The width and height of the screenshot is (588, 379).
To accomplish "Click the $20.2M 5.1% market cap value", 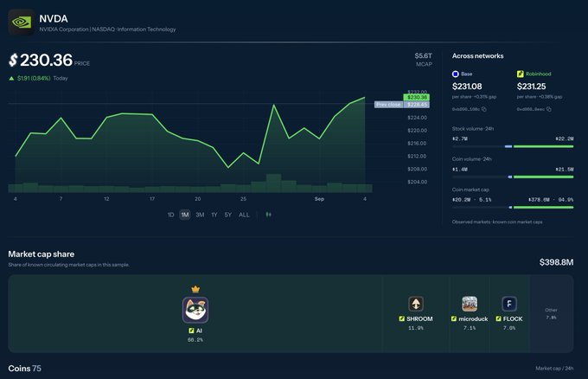I will (x=472, y=200).
